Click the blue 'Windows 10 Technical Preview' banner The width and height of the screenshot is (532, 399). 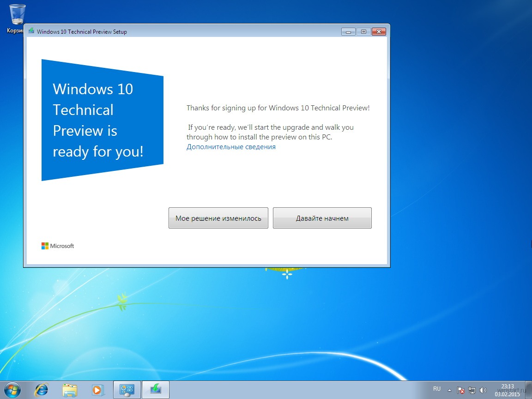tap(103, 120)
